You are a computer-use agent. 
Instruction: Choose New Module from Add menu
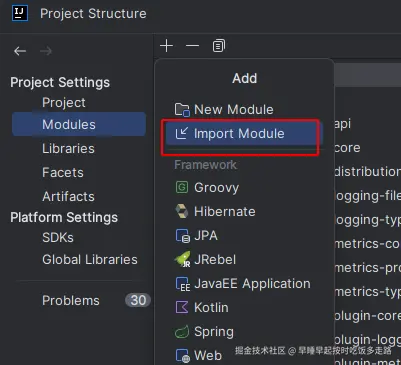click(x=244, y=109)
